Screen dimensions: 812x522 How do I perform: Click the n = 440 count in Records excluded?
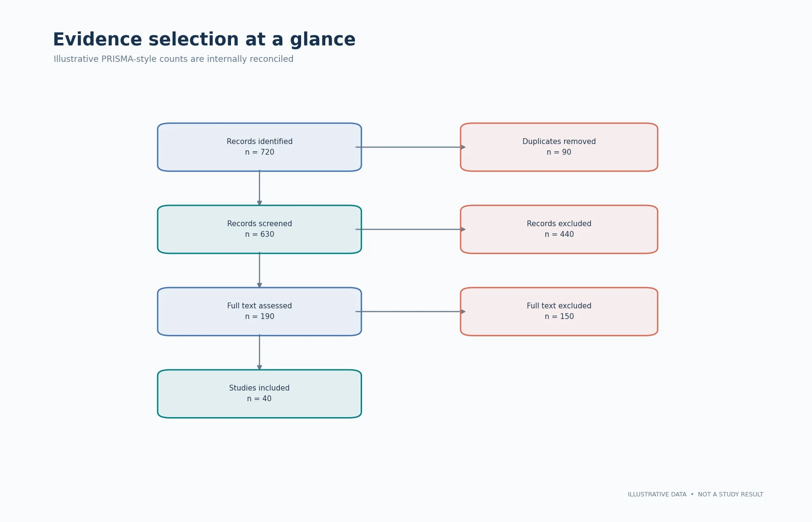559,234
